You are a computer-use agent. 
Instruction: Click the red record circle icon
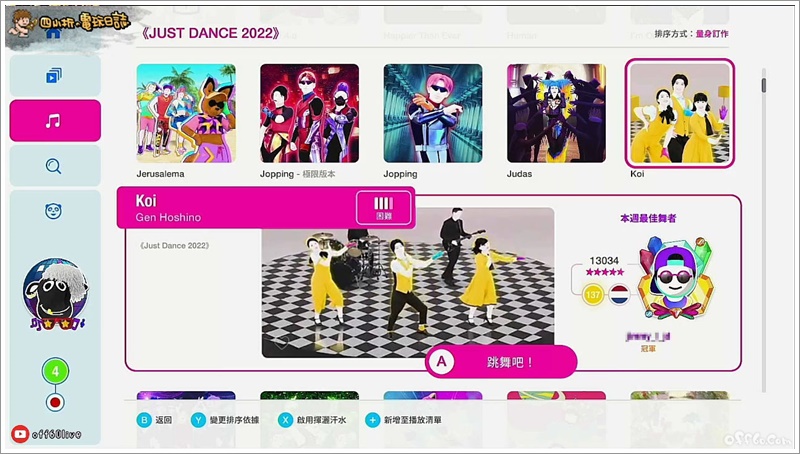pos(55,402)
